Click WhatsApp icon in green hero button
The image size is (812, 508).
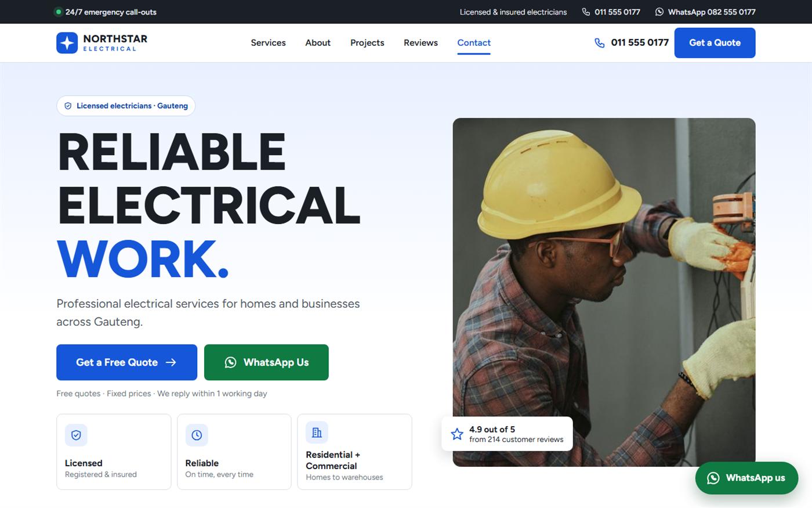coord(230,362)
